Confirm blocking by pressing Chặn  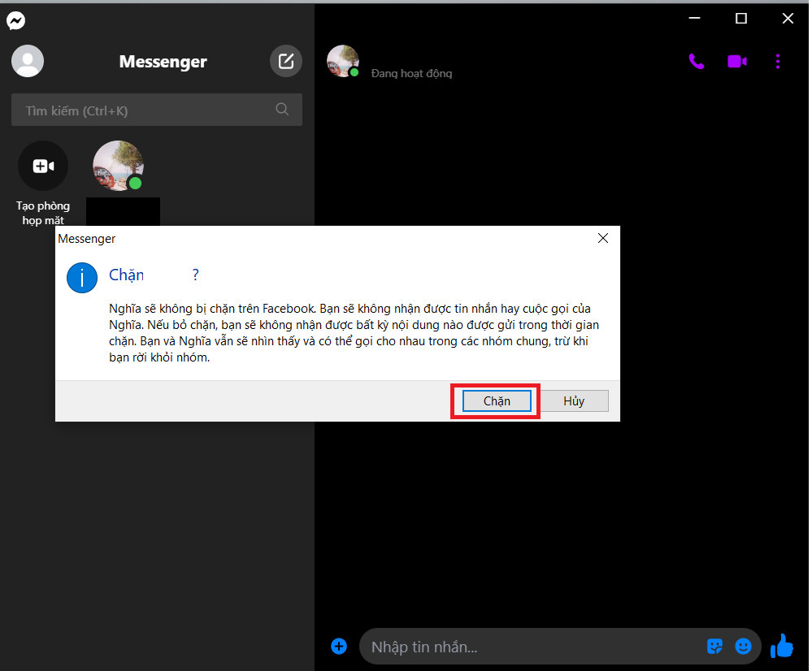(x=495, y=400)
